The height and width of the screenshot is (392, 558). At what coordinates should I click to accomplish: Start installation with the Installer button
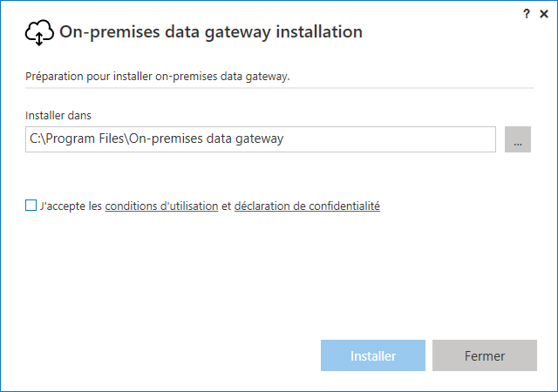pos(373,355)
